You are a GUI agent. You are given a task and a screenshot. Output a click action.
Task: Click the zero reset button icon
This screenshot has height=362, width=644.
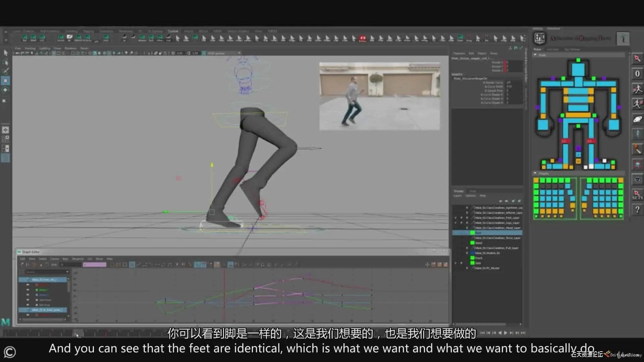637,74
